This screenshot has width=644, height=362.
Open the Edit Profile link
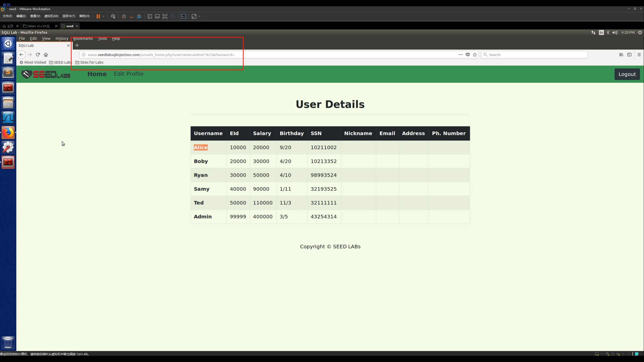point(129,74)
